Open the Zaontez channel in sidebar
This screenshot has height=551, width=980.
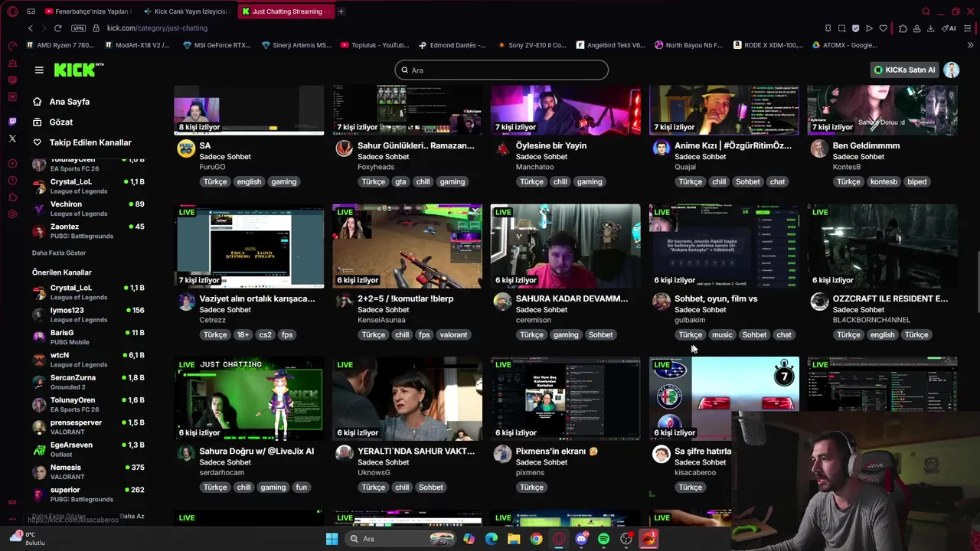[x=88, y=230]
